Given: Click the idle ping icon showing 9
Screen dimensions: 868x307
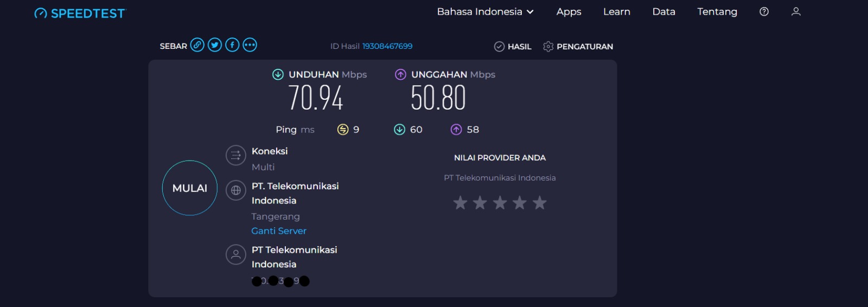Looking at the screenshot, I should (343, 129).
